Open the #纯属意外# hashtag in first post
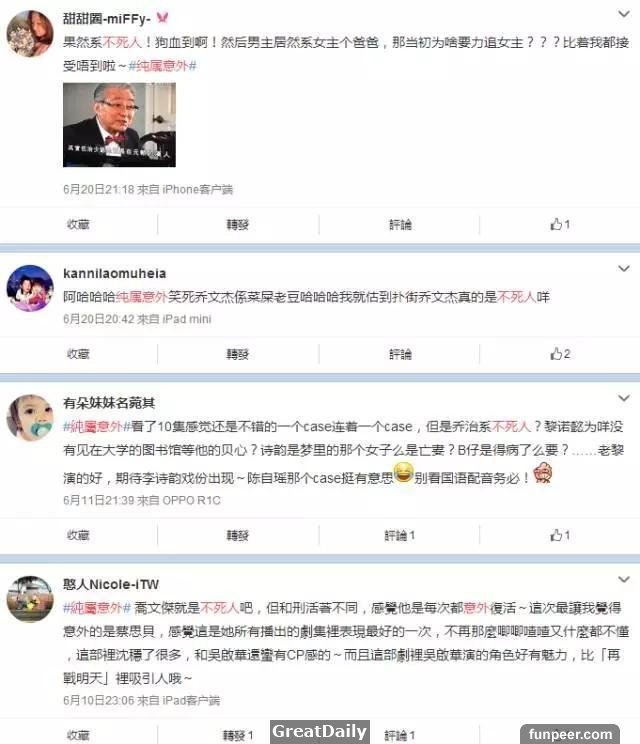The width and height of the screenshot is (640, 744). pyautogui.click(x=163, y=66)
